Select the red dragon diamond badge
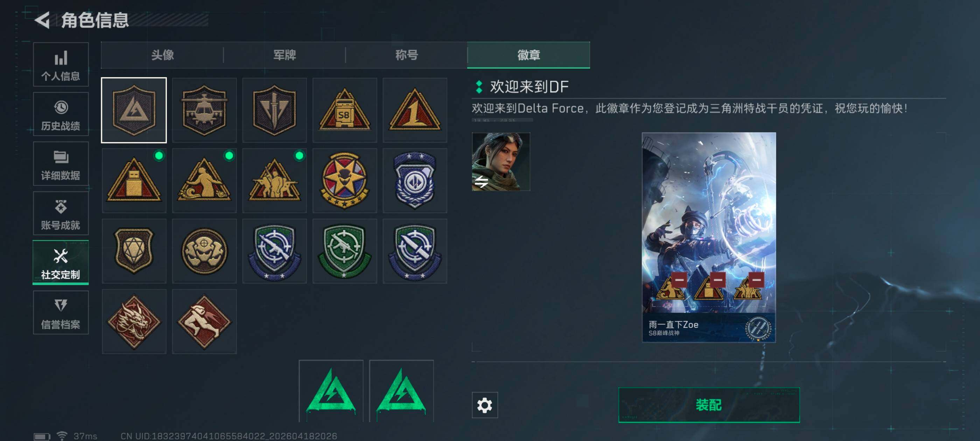The width and height of the screenshot is (980, 441). [134, 322]
